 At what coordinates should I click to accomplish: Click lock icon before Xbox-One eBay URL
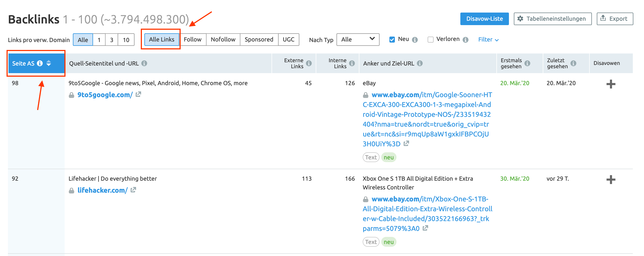point(366,200)
